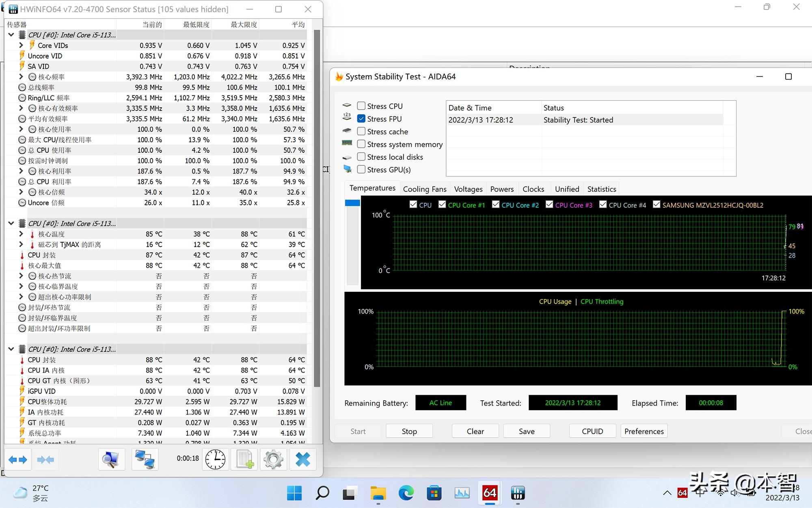This screenshot has width=812, height=508.
Task: Click the Clear button in AIDA64
Action: click(x=475, y=431)
